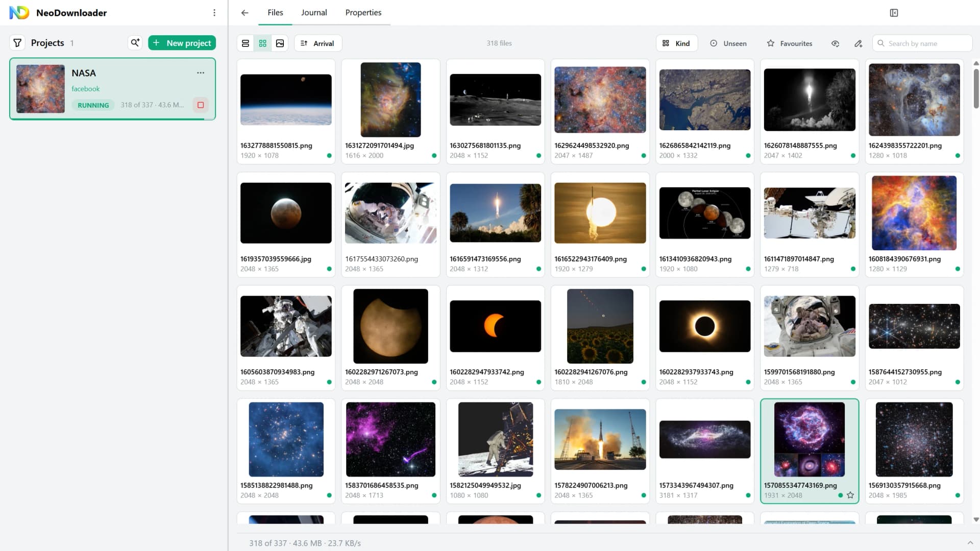Stop the running NASA download
980x551 pixels.
pyautogui.click(x=201, y=105)
